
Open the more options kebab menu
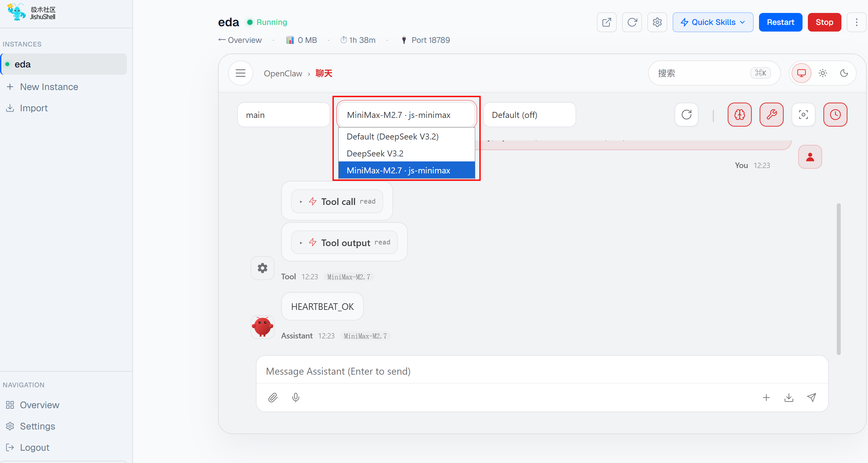pyautogui.click(x=856, y=22)
